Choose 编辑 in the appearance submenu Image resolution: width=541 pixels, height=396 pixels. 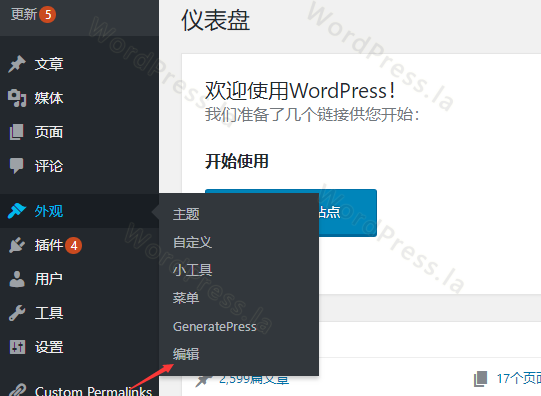pos(186,354)
